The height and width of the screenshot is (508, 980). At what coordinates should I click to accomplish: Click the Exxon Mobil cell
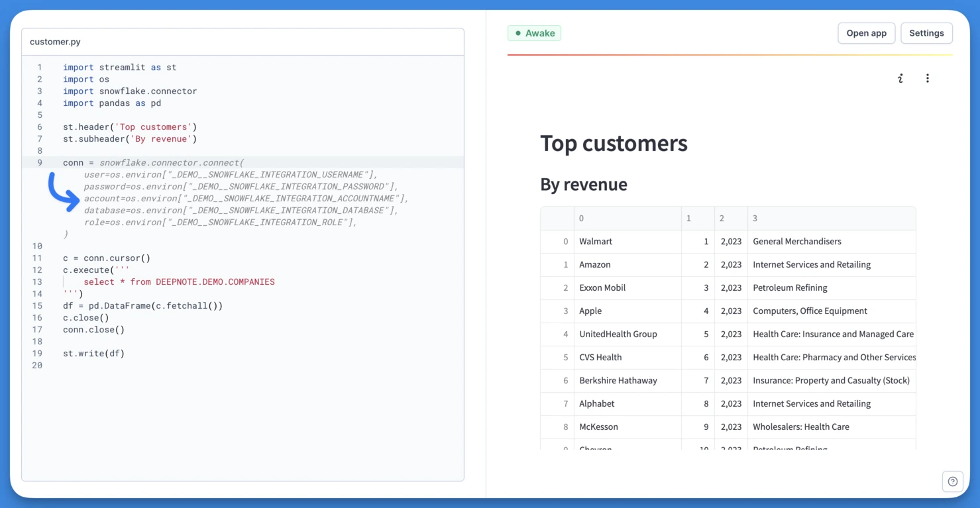(627, 287)
